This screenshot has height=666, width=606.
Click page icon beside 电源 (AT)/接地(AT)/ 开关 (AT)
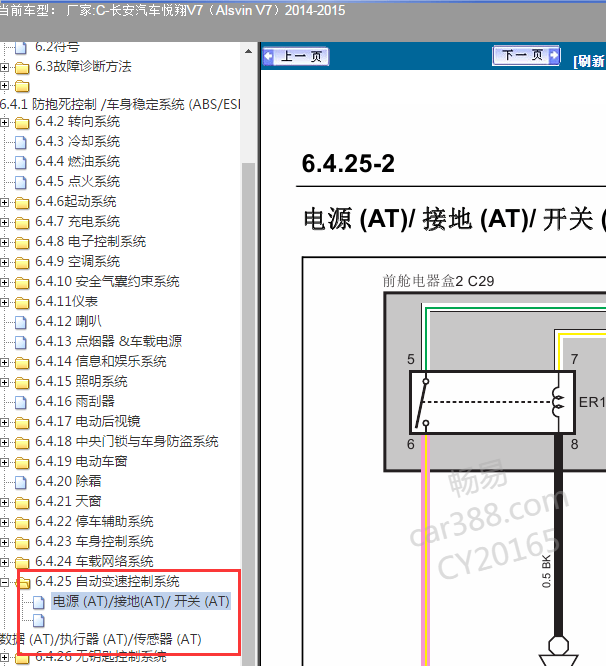coord(39,602)
